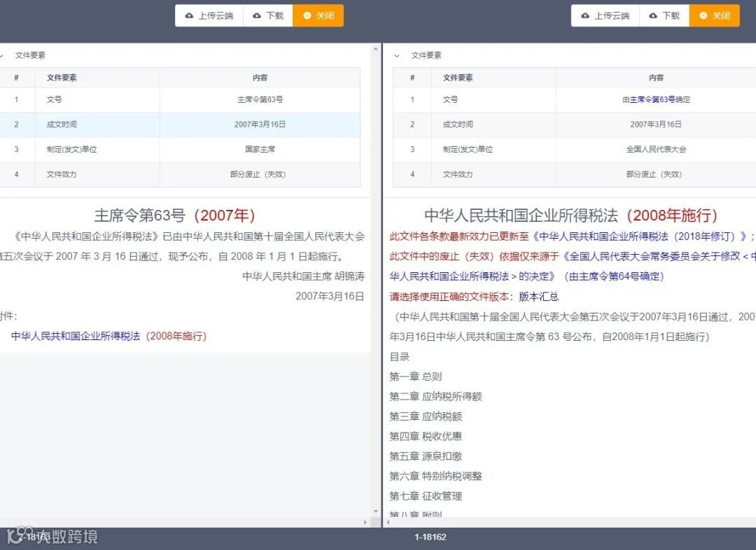Click 下载 button in right panel

pos(664,15)
